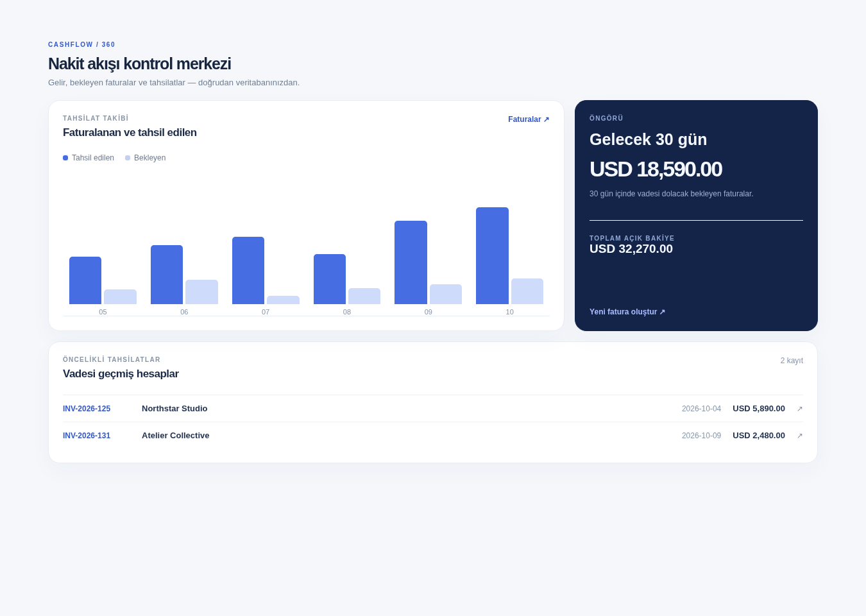Click the amount USD 5,890.00
Image resolution: width=866 pixels, height=616 pixels.
tap(759, 409)
